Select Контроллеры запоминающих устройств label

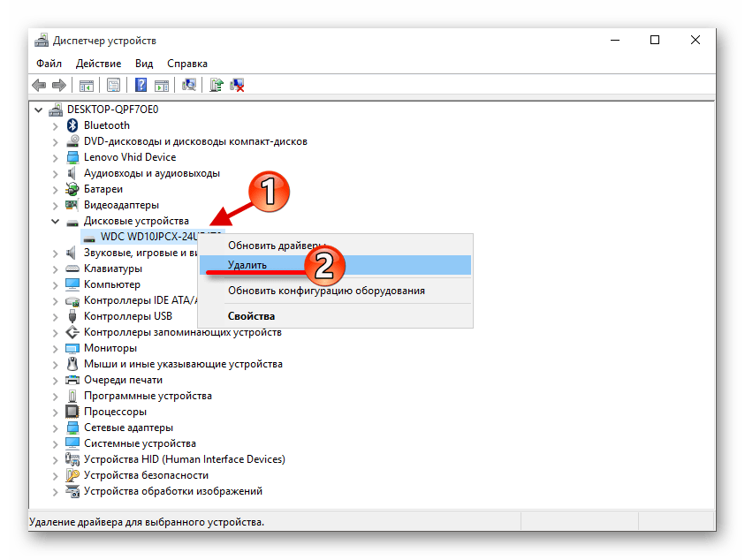(182, 332)
